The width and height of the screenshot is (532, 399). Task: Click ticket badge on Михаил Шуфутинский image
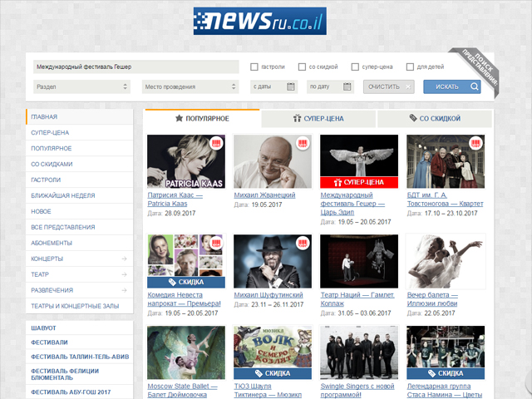click(x=303, y=243)
